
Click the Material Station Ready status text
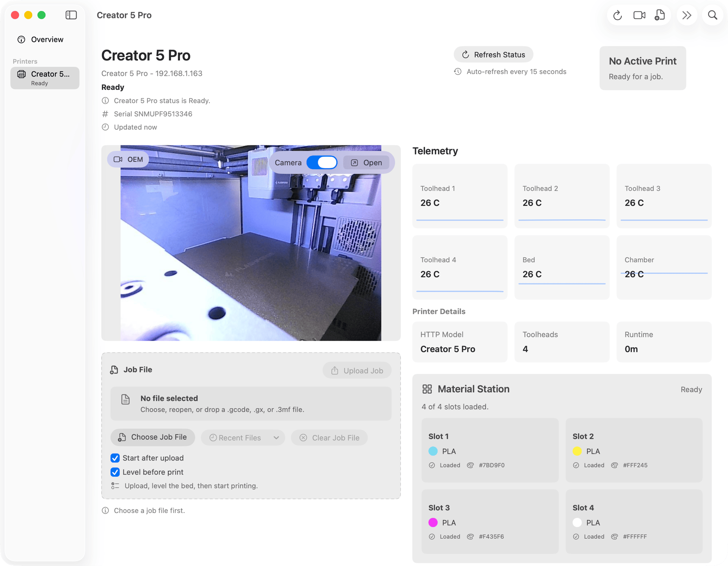click(x=691, y=390)
